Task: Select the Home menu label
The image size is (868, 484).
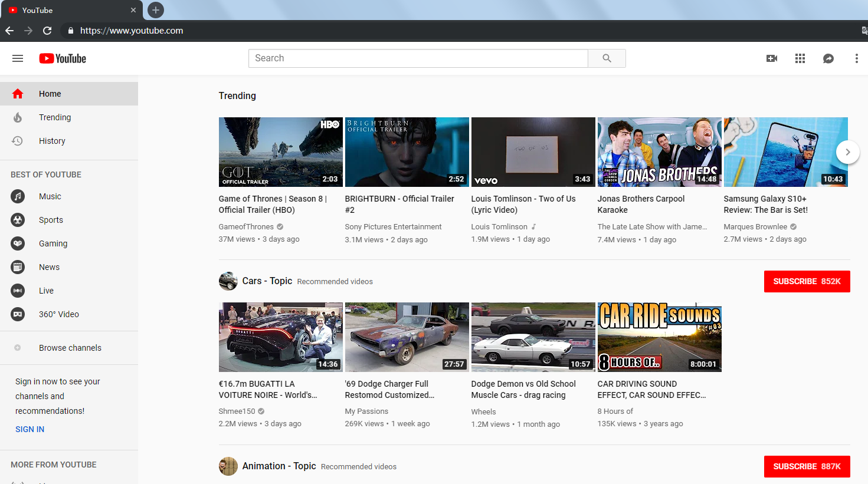Action: (50, 94)
